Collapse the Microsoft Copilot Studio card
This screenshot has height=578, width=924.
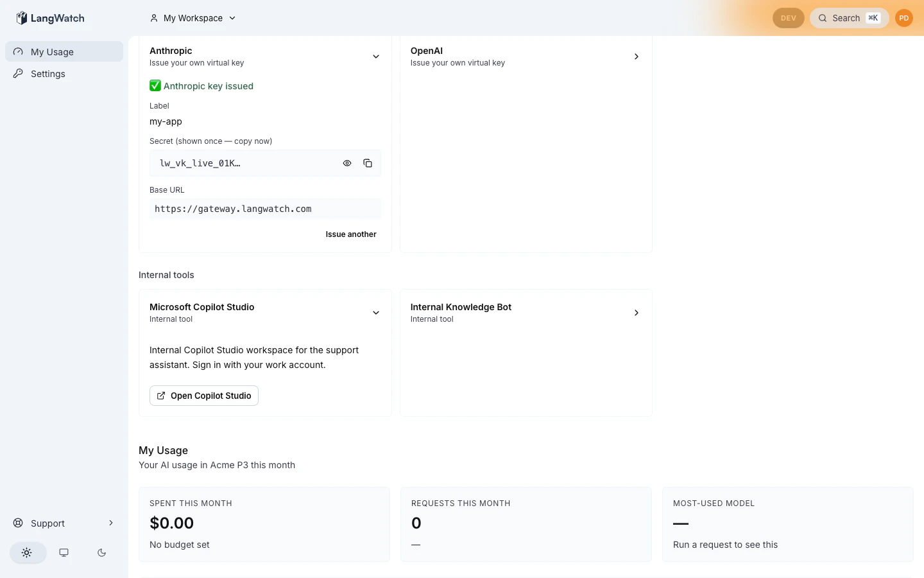coord(376,313)
